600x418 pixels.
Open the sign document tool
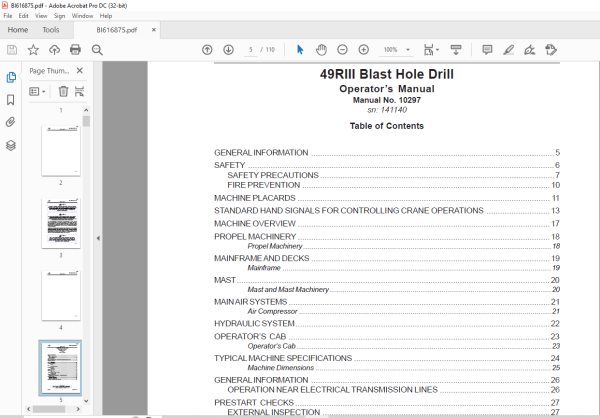pos(530,50)
